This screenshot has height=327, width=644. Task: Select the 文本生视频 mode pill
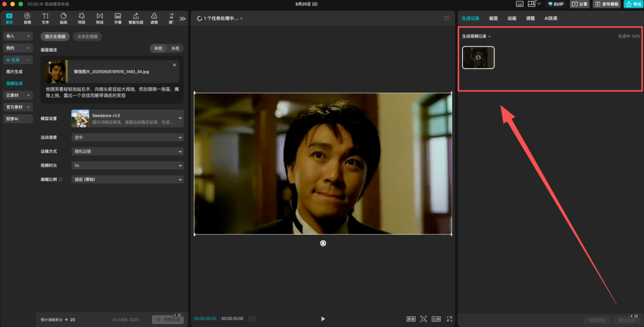[86, 37]
